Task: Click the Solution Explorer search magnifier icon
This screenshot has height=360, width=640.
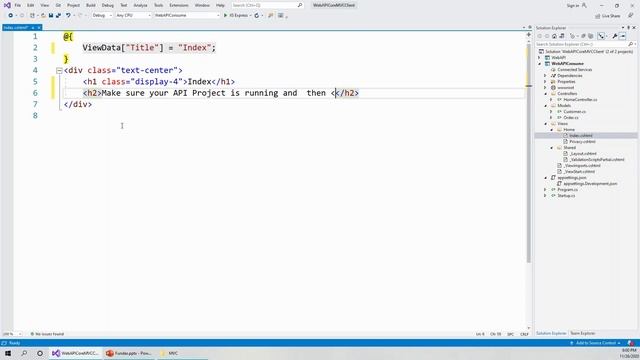Action: [631, 44]
